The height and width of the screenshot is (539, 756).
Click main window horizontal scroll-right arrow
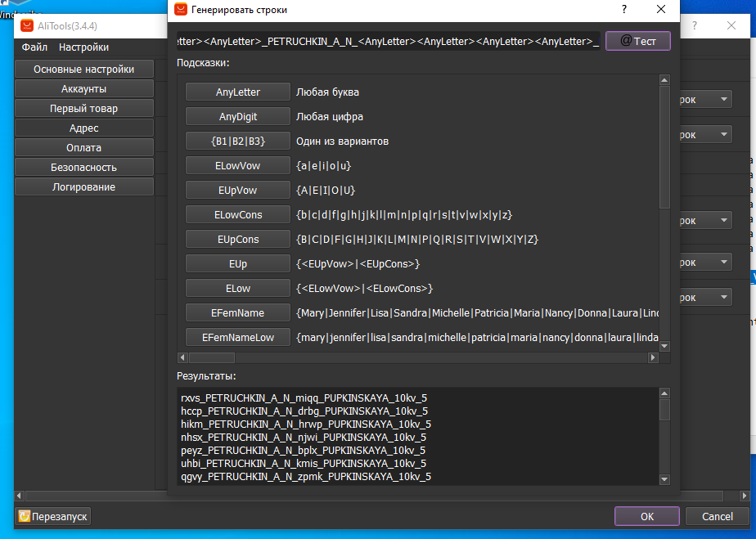(x=745, y=496)
